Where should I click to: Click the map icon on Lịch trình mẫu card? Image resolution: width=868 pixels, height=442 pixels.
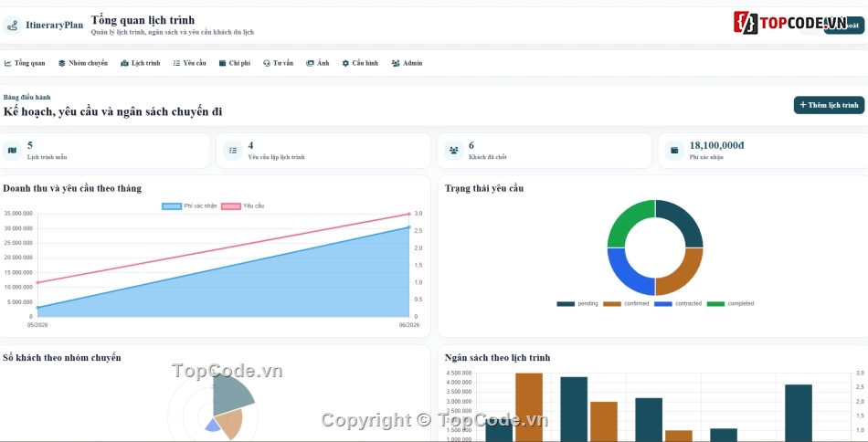(12, 151)
